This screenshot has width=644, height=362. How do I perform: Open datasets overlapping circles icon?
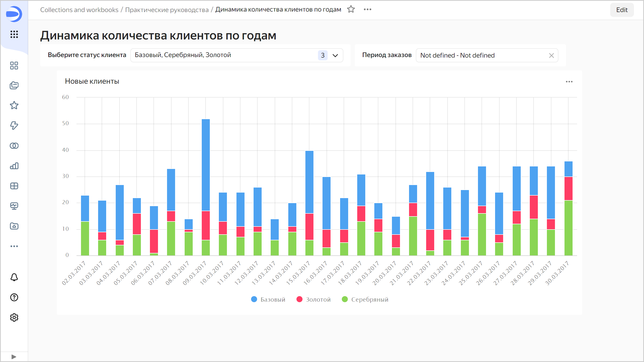[14, 146]
